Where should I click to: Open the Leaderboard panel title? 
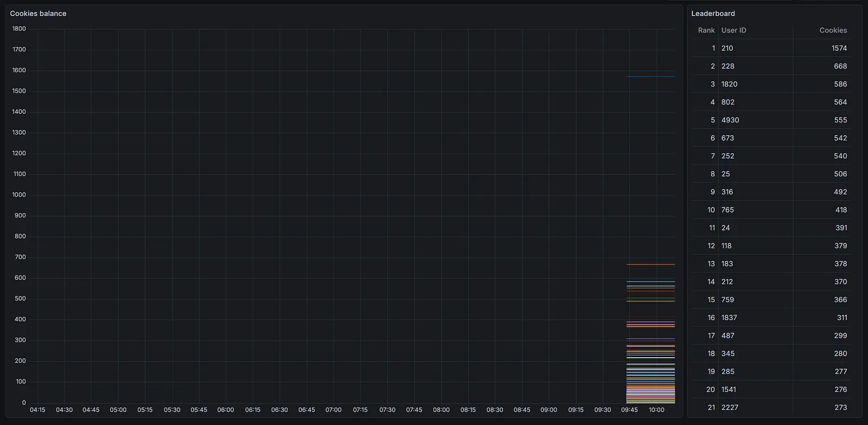coord(713,14)
